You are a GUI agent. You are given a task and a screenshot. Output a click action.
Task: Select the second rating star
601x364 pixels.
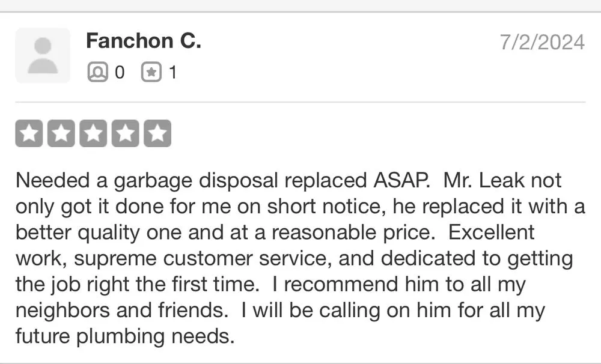[x=61, y=132]
